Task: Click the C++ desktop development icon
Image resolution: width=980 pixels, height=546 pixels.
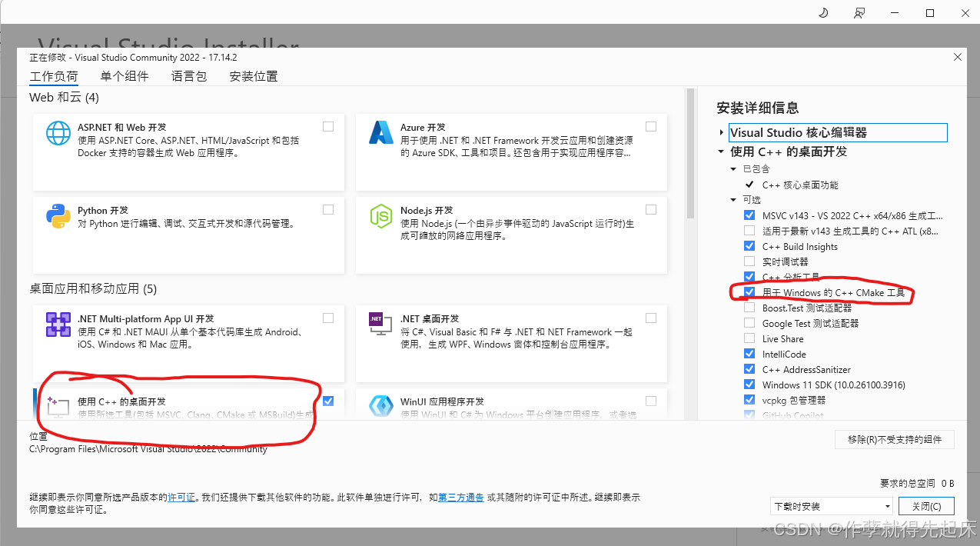Action: [58, 406]
